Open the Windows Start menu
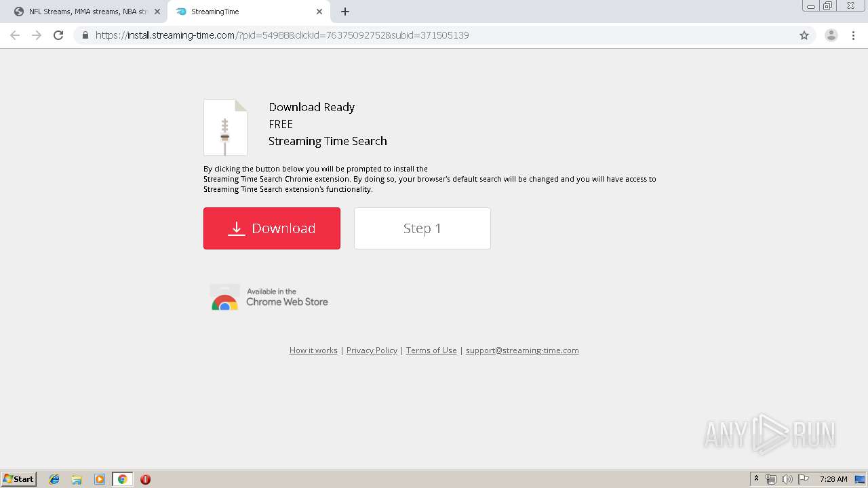 pyautogui.click(x=18, y=479)
